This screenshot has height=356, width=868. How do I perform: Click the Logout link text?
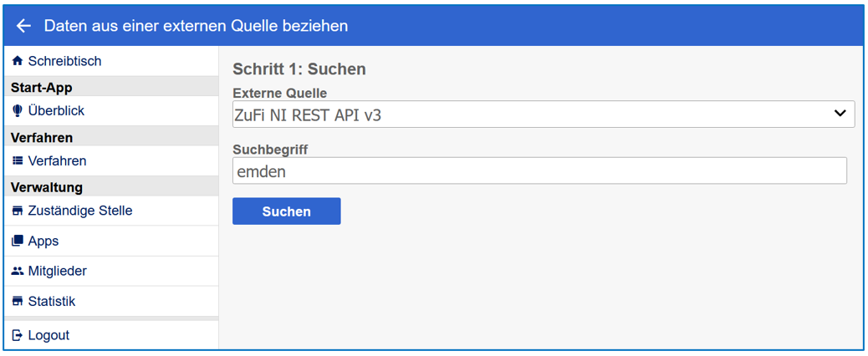click(x=49, y=335)
